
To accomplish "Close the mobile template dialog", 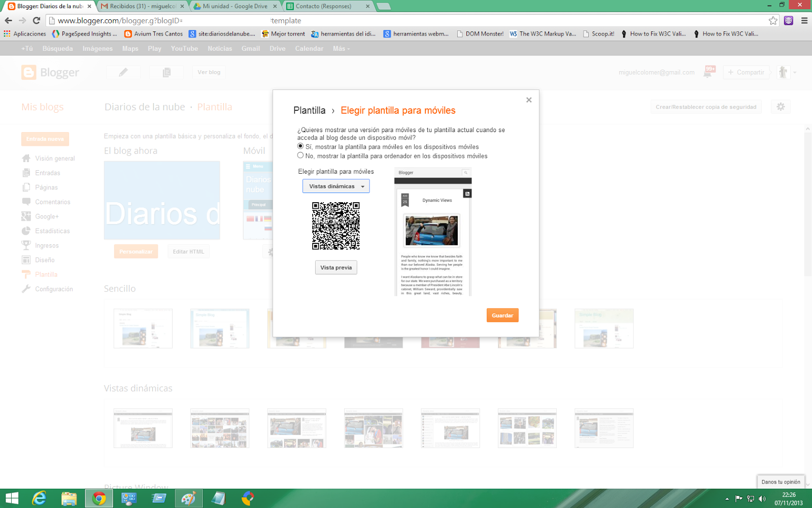I will [529, 100].
